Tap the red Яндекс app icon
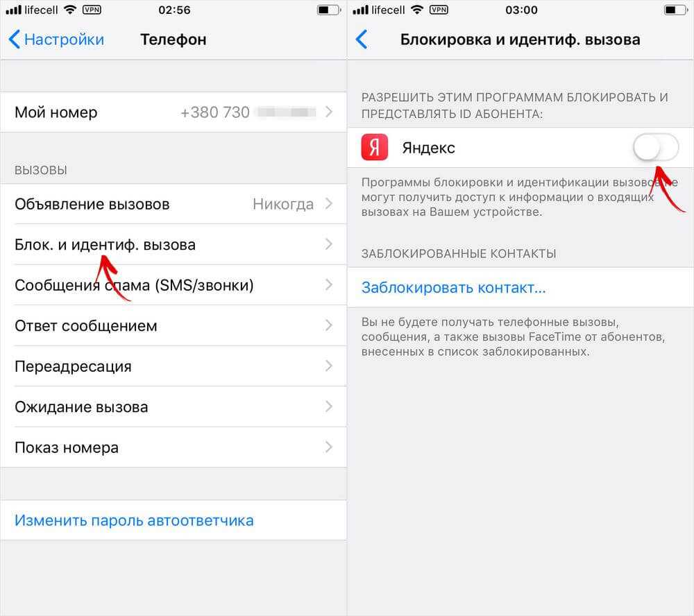This screenshot has width=694, height=616. coord(375,147)
